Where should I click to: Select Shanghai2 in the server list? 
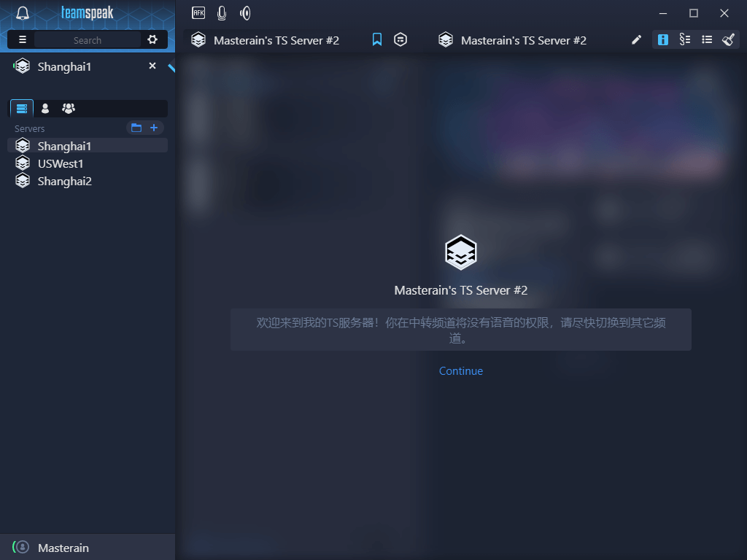coord(64,181)
